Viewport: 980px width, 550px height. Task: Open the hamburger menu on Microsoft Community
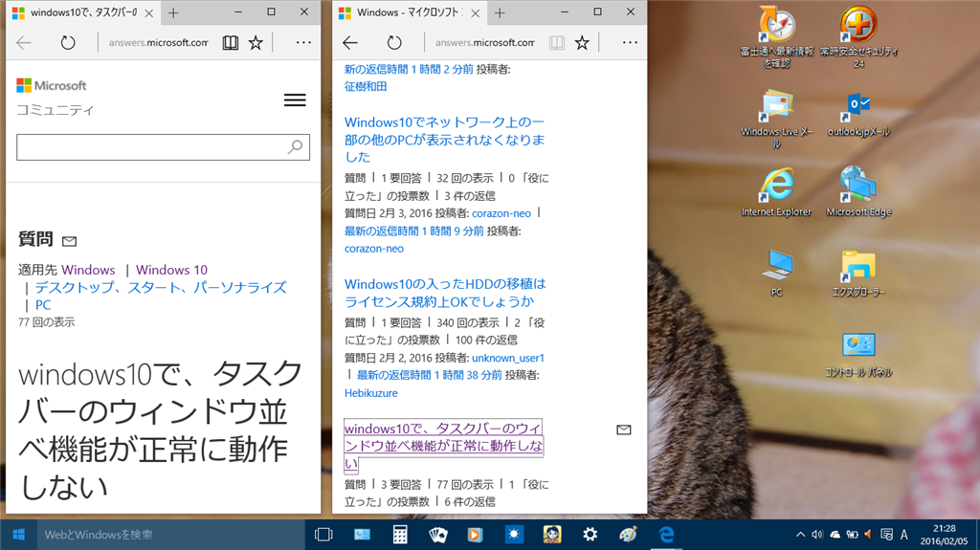click(295, 100)
